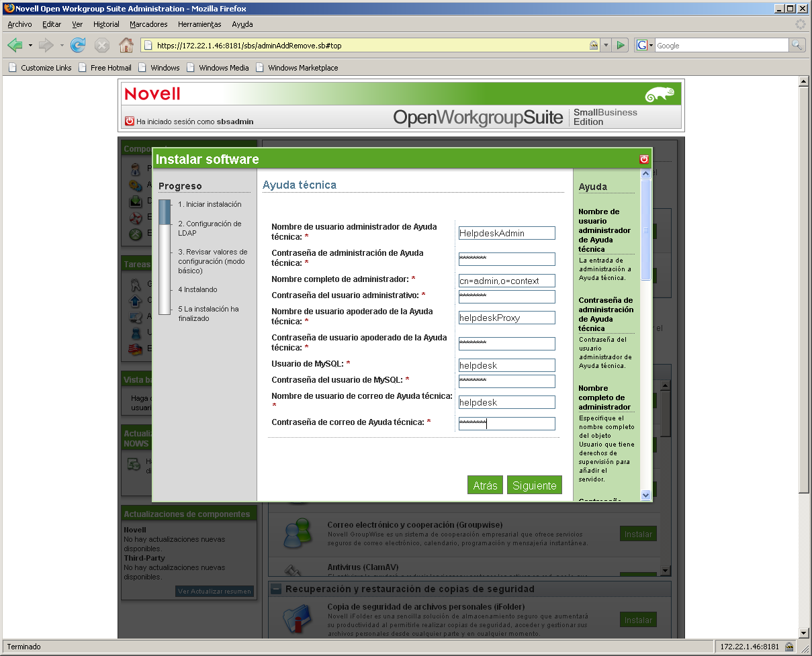Open the Archivo menu

[x=19, y=24]
